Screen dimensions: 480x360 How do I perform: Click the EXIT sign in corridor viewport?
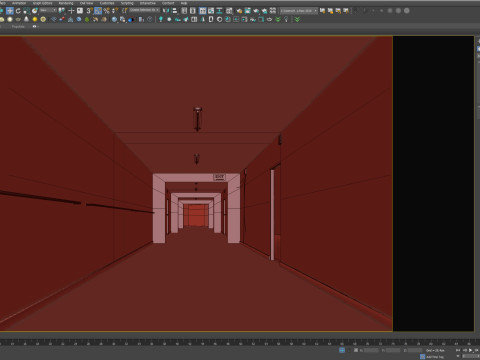click(x=219, y=177)
